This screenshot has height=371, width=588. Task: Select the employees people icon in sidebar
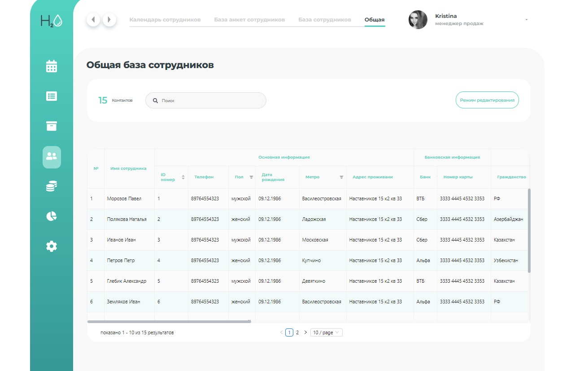52,157
